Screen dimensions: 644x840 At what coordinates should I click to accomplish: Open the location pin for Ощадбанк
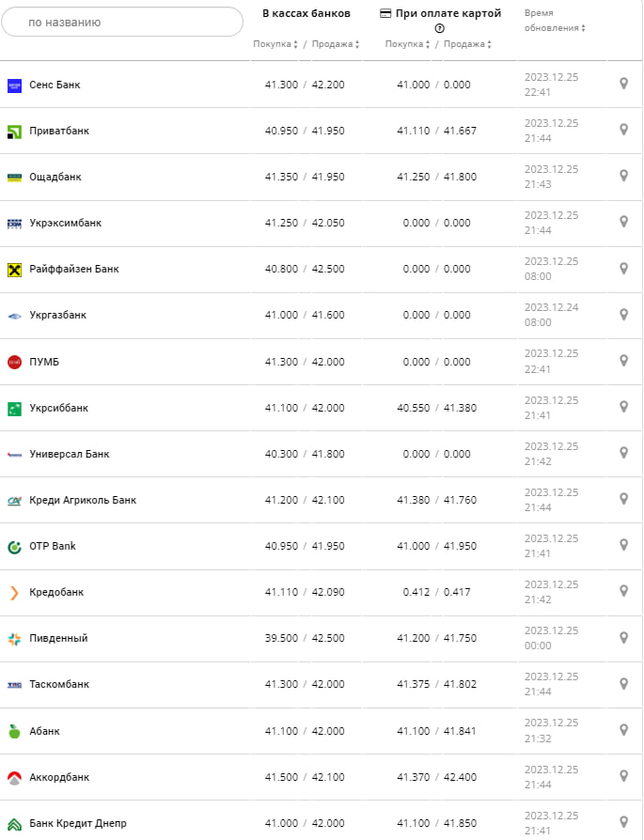click(x=623, y=176)
